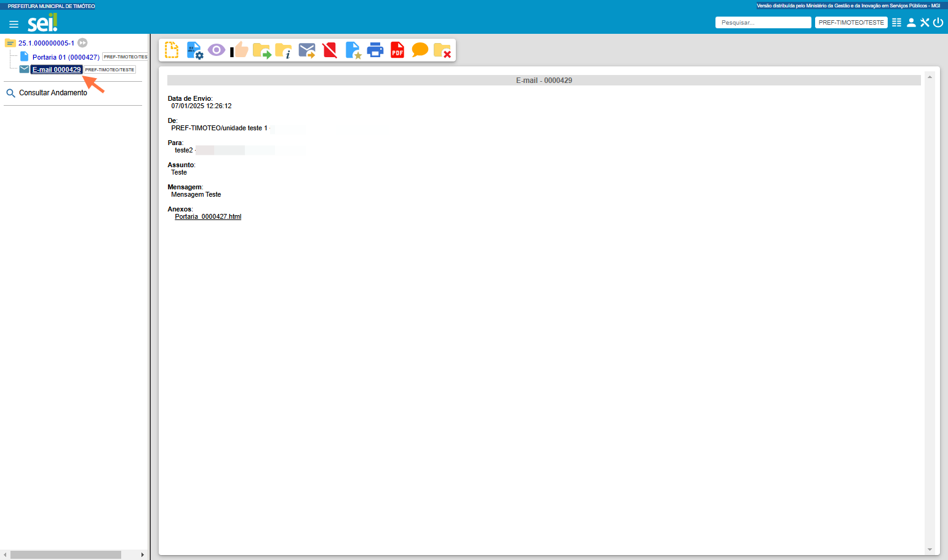Image resolution: width=948 pixels, height=560 pixels.
Task: Click PREFEITURA MUNICIPAL DE TIMÓTEO header text
Action: click(51, 6)
